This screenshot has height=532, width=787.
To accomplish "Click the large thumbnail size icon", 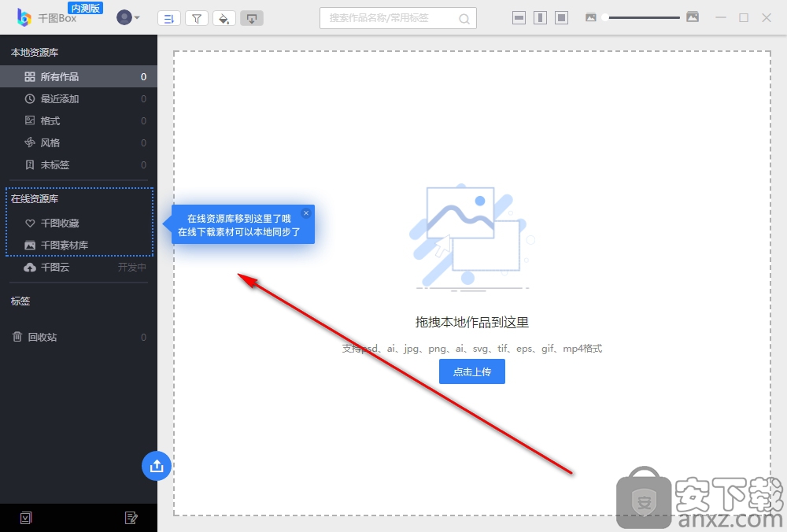I will coord(693,17).
